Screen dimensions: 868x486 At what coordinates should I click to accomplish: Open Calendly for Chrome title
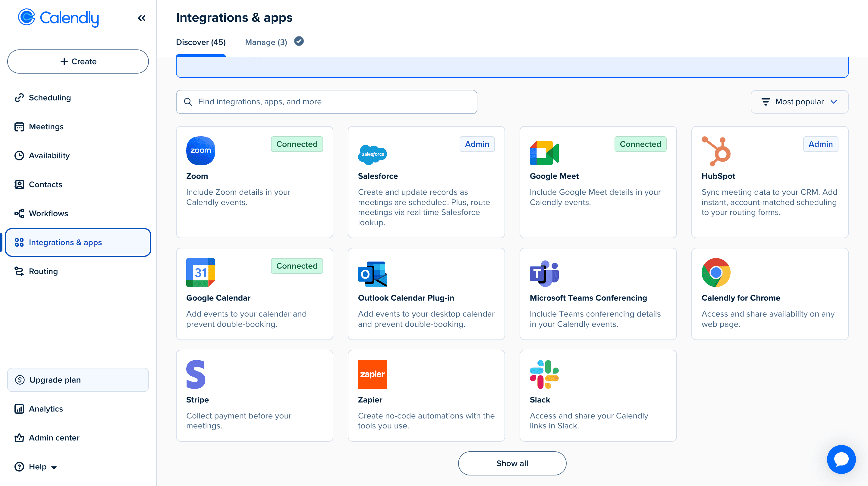tap(741, 298)
